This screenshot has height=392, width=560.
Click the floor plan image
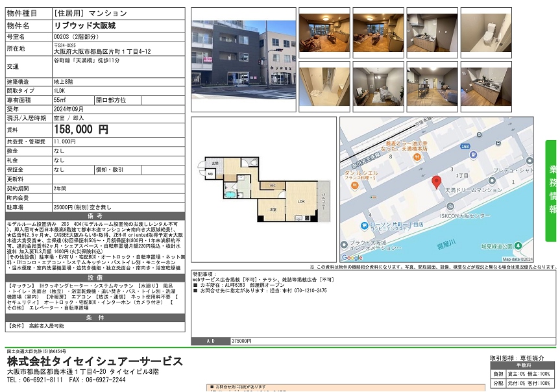(263, 190)
